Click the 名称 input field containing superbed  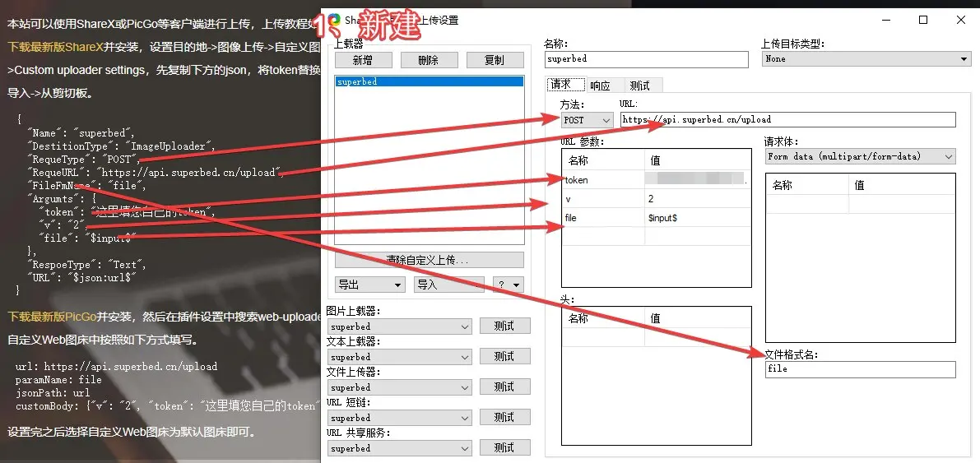[x=646, y=59]
